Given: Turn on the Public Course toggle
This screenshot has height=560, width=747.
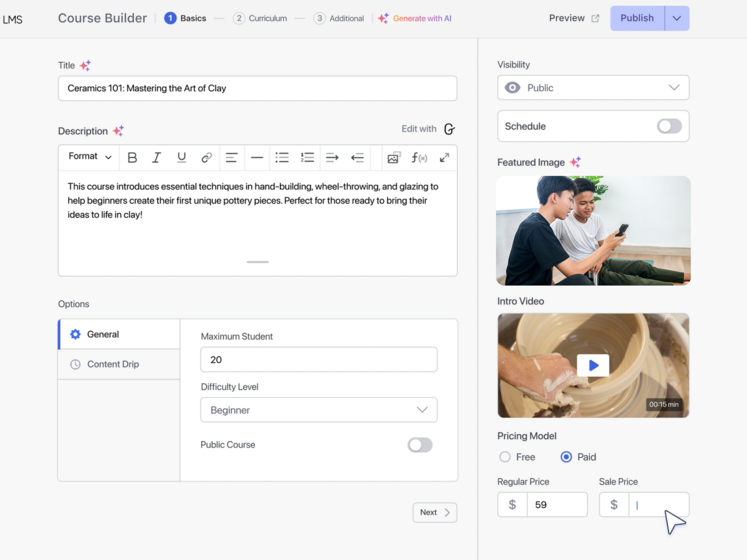Looking at the screenshot, I should pos(419,445).
